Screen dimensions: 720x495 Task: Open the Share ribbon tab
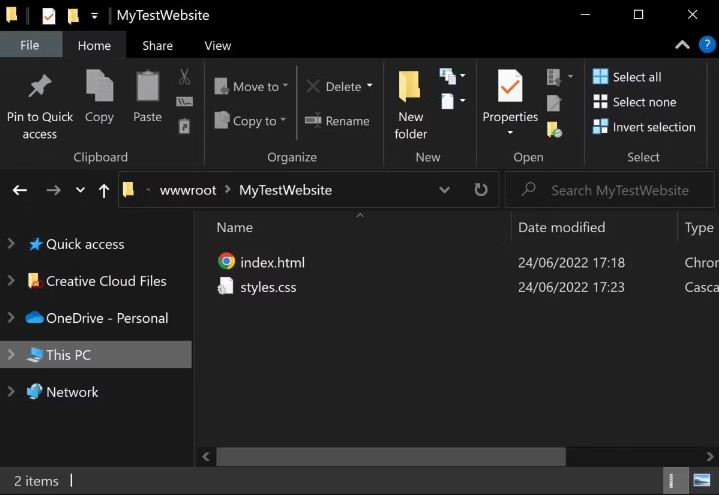pos(158,45)
